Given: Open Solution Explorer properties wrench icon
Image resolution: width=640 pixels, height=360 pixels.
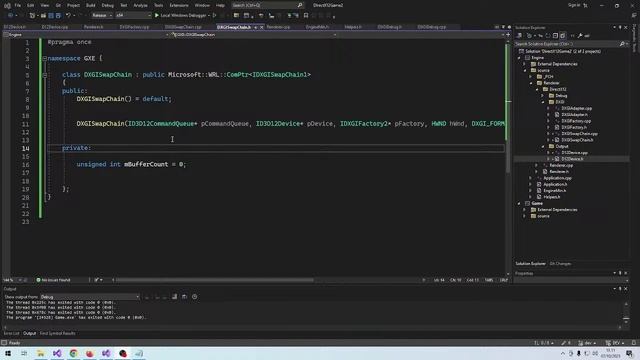Looking at the screenshot, I should [x=580, y=36].
